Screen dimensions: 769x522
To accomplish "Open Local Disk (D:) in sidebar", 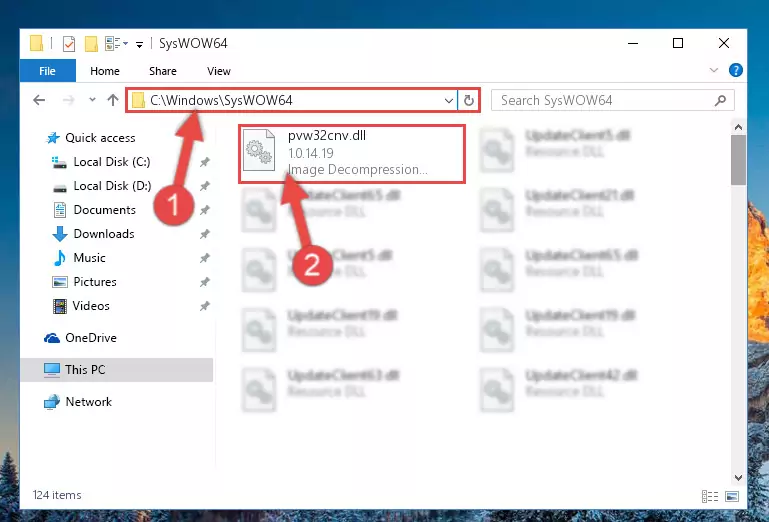I will pos(112,186).
